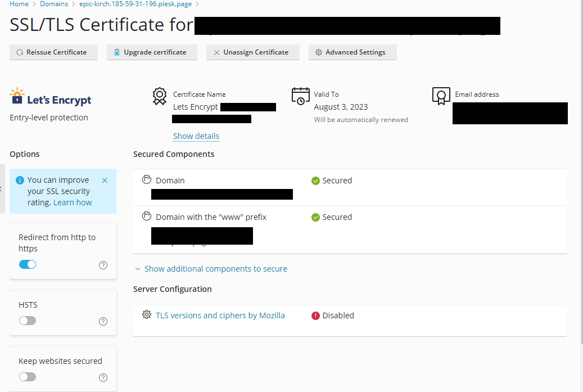Go to Home breadcrumb
Viewport: 583px width, 392px height.
(19, 4)
